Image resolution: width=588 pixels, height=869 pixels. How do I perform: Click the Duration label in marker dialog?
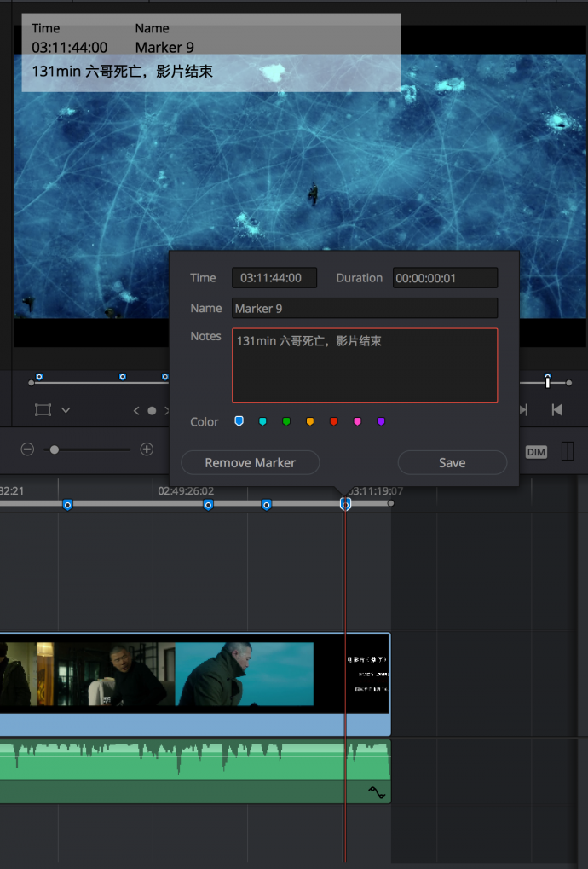[x=360, y=278]
